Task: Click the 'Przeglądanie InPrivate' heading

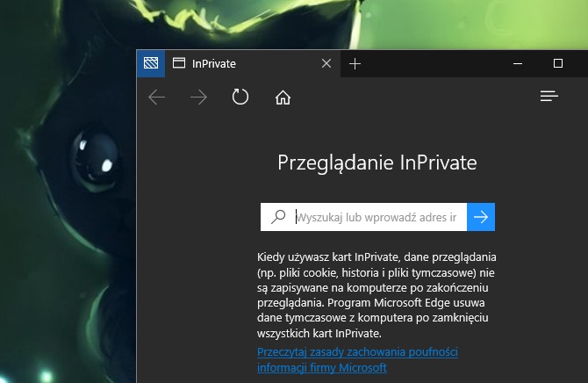Action: coord(377,162)
